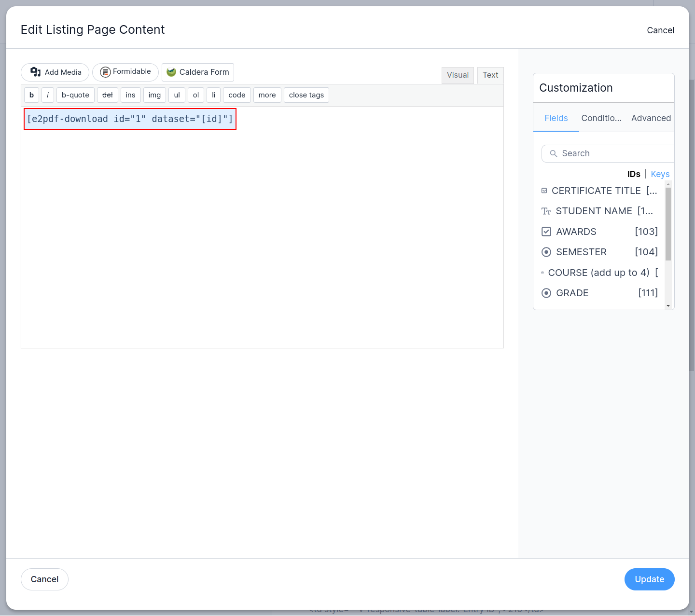The width and height of the screenshot is (695, 616).
Task: Click the Caldera Form button
Action: (x=198, y=72)
